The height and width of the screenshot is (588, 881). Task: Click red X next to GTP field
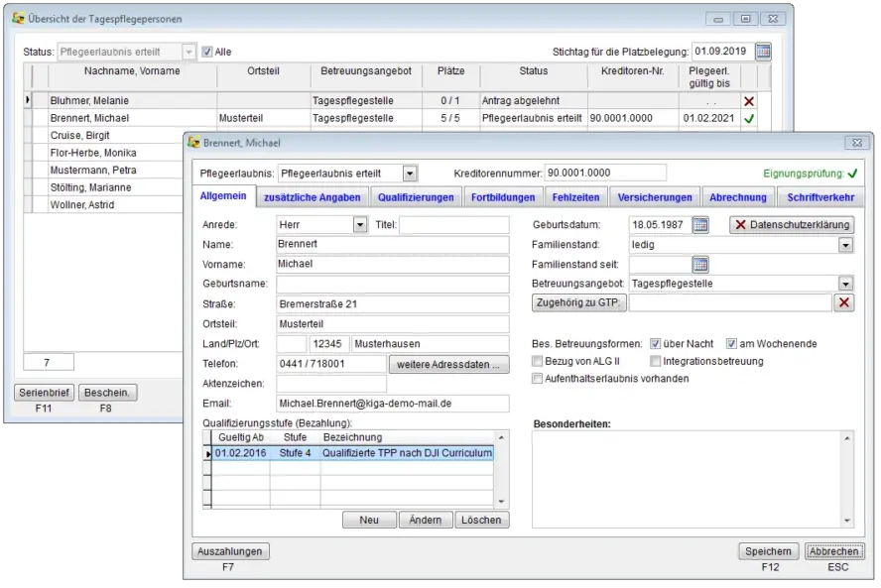pos(843,302)
